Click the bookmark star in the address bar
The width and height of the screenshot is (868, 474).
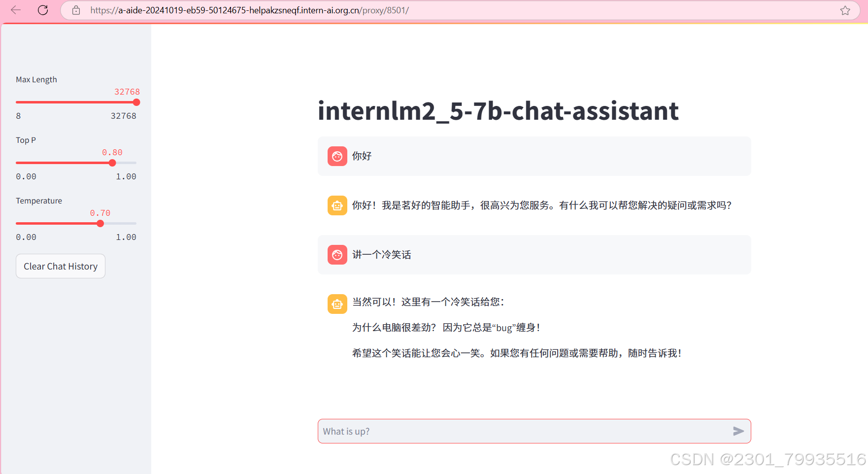tap(845, 10)
